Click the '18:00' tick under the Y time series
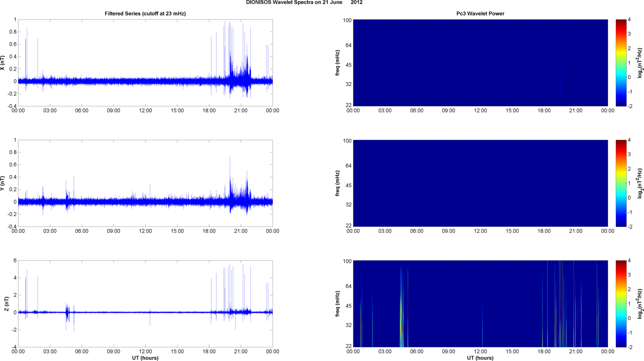 [209, 231]
